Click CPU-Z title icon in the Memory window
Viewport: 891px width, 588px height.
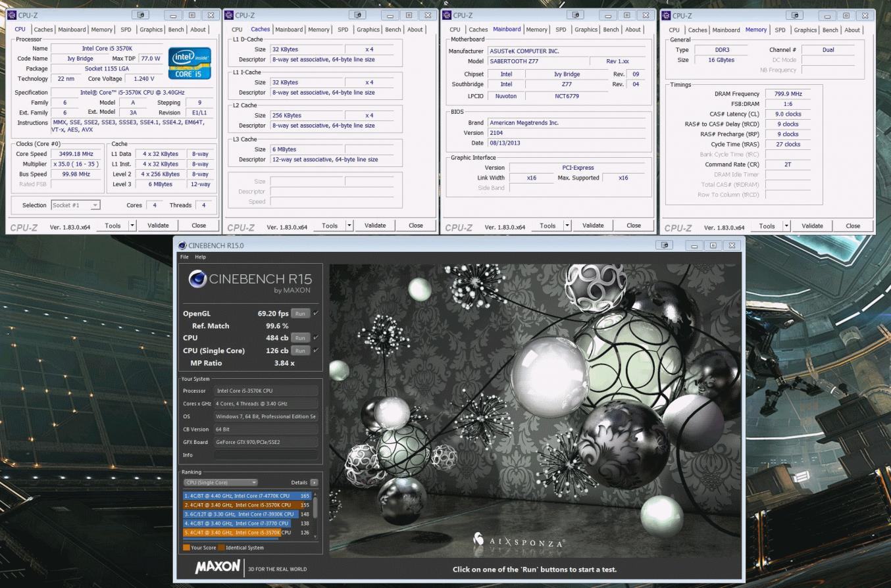tap(667, 14)
